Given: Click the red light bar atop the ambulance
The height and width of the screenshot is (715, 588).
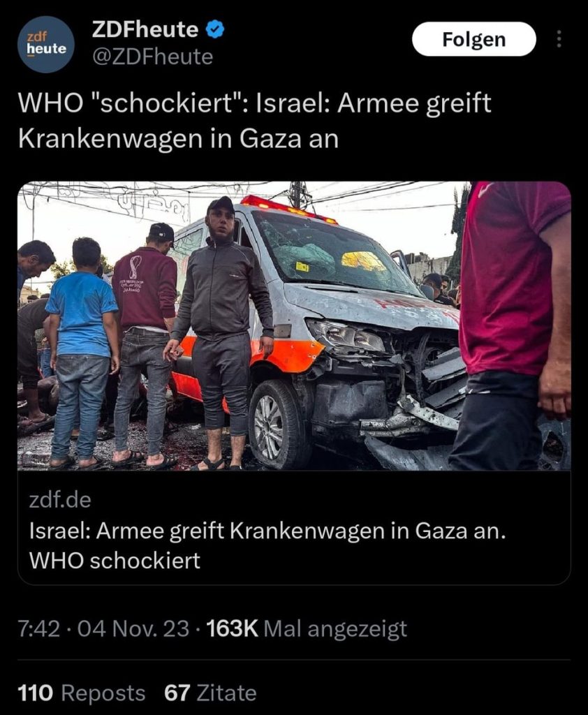Looking at the screenshot, I should (288, 209).
